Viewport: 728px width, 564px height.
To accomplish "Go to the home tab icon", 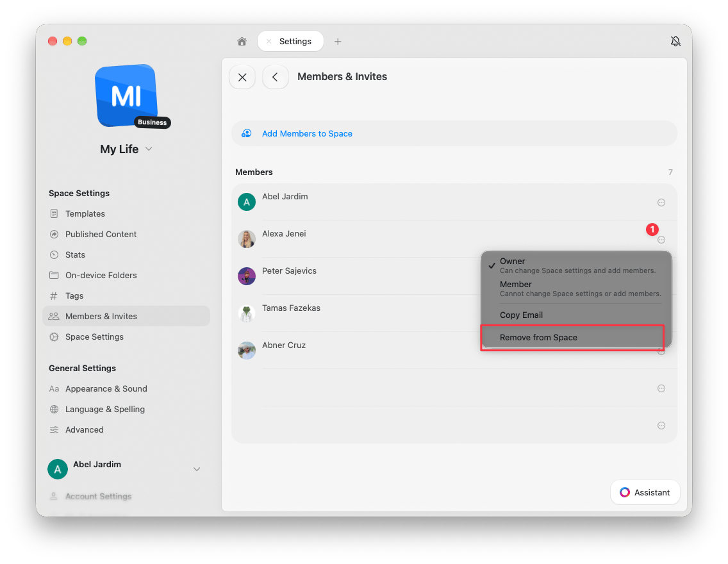I will point(242,41).
